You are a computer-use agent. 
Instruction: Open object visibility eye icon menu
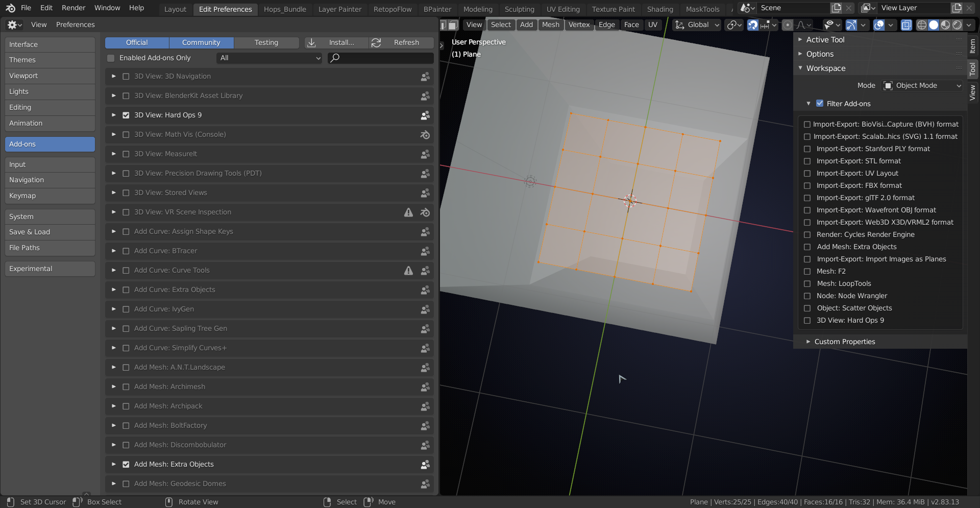(832, 25)
